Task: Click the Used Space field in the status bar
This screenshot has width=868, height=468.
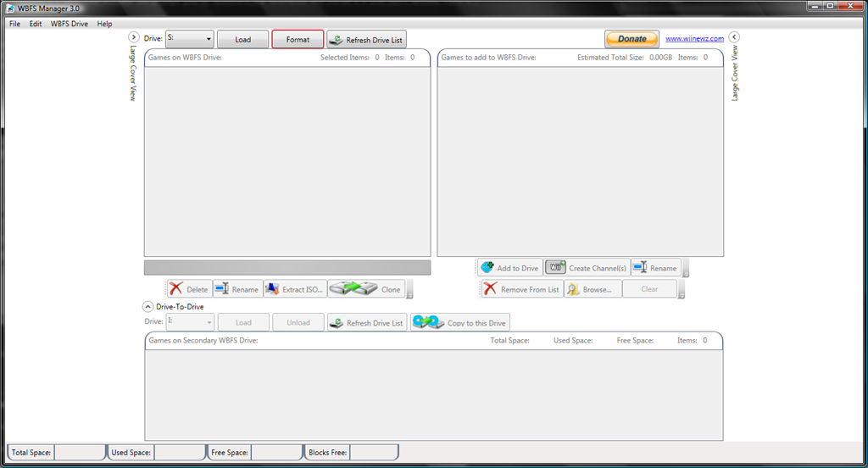Action: (x=180, y=453)
